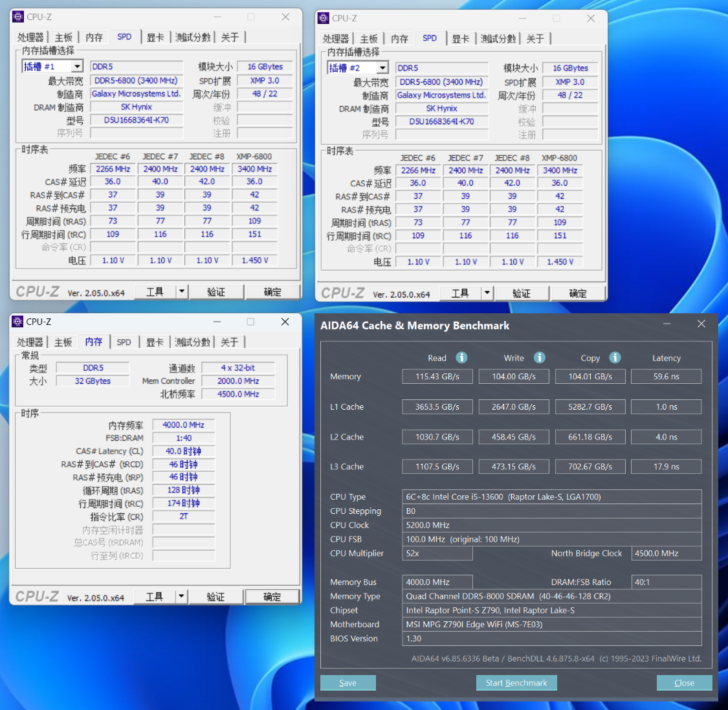Screen dimensions: 728x710
Task: Select the SPD tab in the memory window
Action: (x=124, y=342)
